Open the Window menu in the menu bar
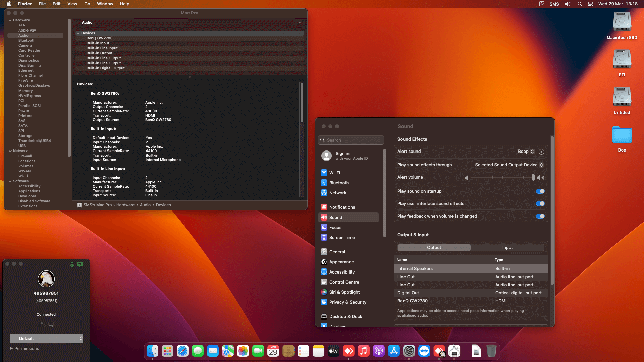644x362 pixels. (x=105, y=4)
